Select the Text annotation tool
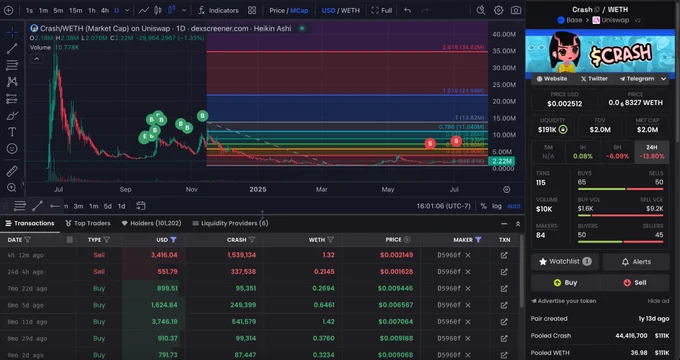This screenshot has height=360, width=680. tap(12, 132)
